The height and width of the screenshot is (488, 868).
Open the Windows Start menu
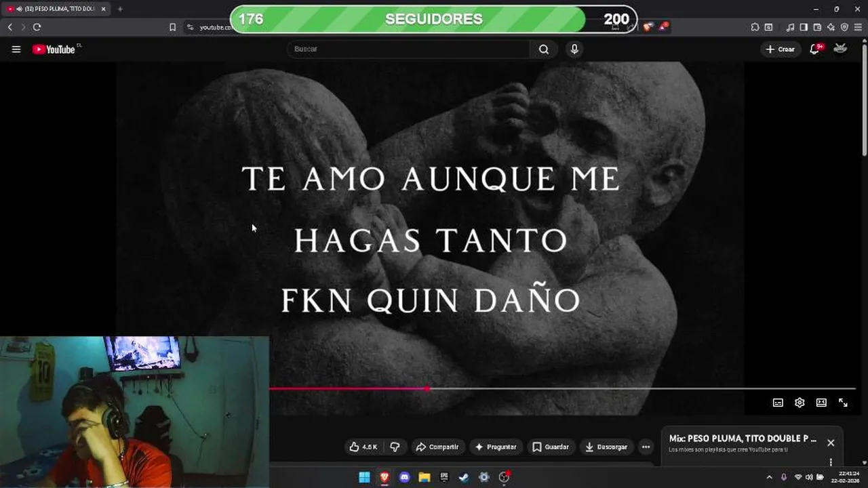click(x=364, y=477)
